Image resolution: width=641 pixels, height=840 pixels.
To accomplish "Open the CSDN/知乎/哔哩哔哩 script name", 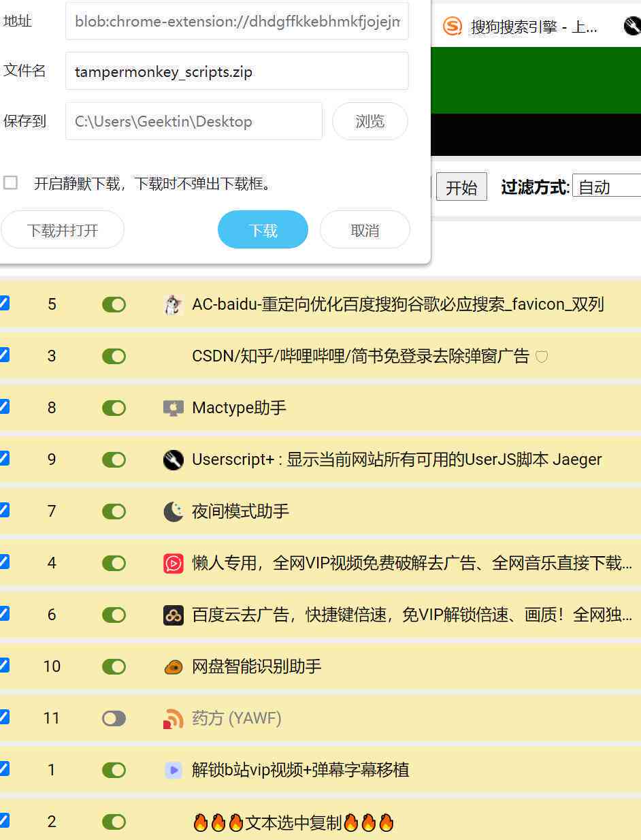I will click(x=361, y=356).
